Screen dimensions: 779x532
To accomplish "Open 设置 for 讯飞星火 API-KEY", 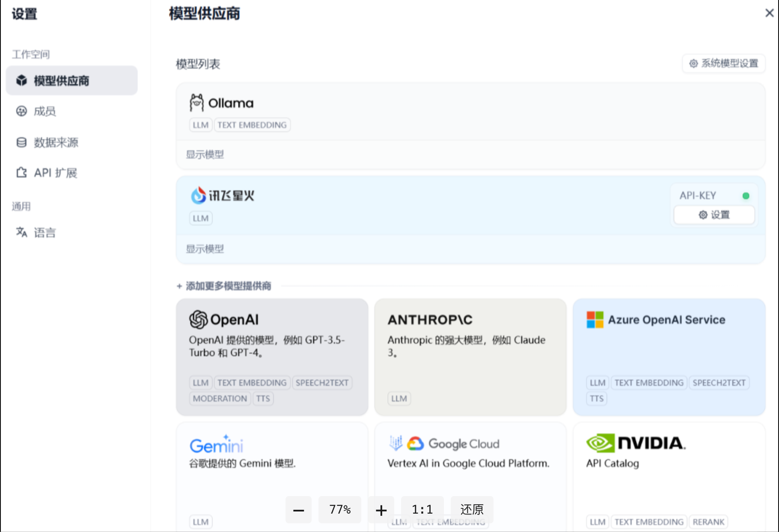I will tap(714, 215).
